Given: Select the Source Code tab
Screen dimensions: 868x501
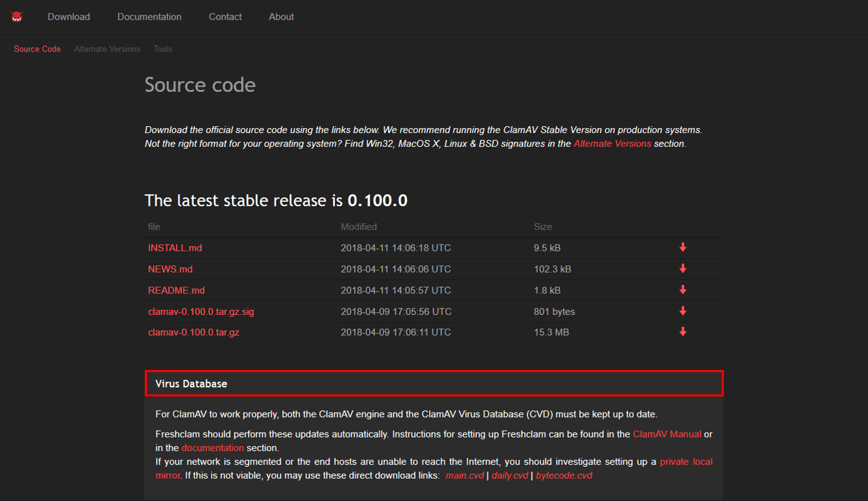Looking at the screenshot, I should click(x=37, y=49).
